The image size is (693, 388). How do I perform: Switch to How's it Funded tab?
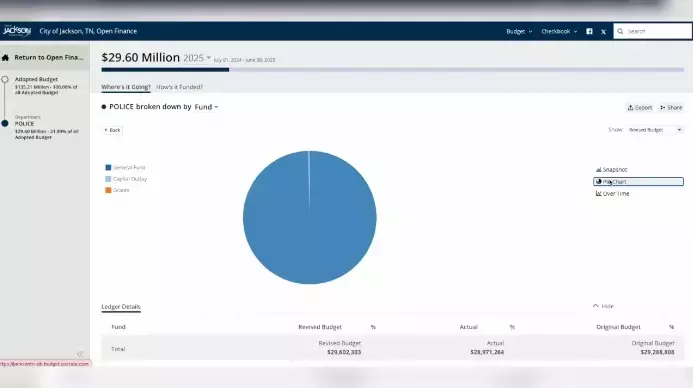click(179, 87)
